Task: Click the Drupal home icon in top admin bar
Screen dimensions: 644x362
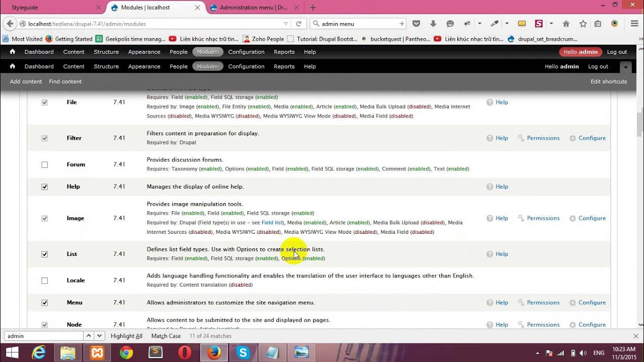Action: click(13, 52)
